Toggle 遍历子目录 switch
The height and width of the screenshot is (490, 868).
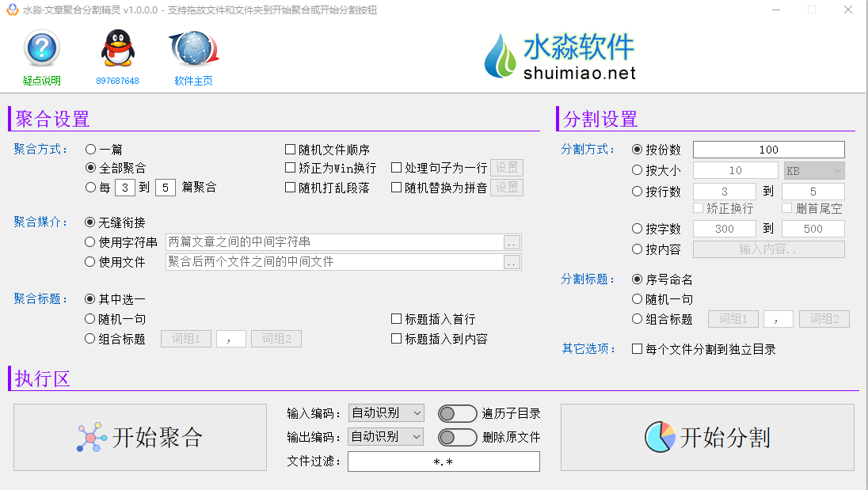pos(457,414)
